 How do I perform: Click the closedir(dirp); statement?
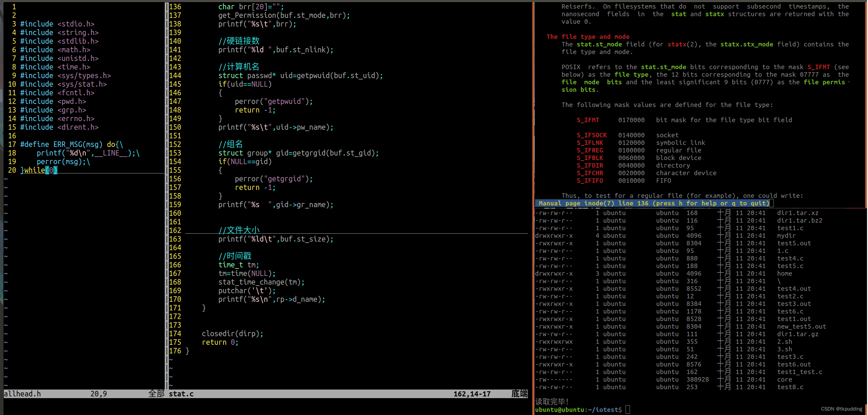[x=232, y=333]
